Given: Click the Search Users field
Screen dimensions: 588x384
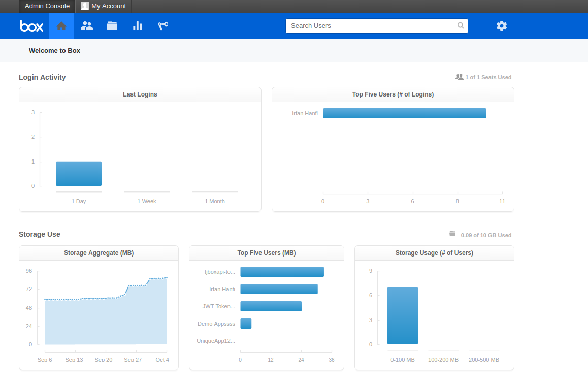Looking at the screenshot, I should (x=371, y=26).
